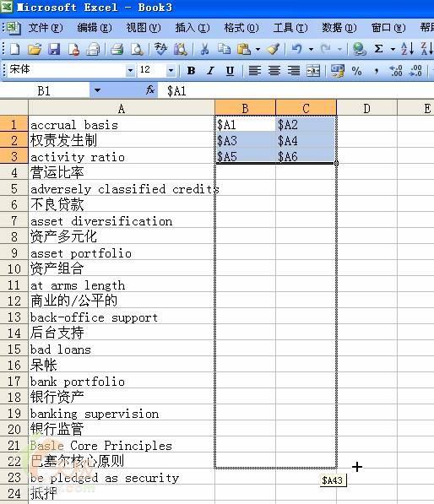Expand the AutoSum functions dropdown arrow

coord(393,49)
